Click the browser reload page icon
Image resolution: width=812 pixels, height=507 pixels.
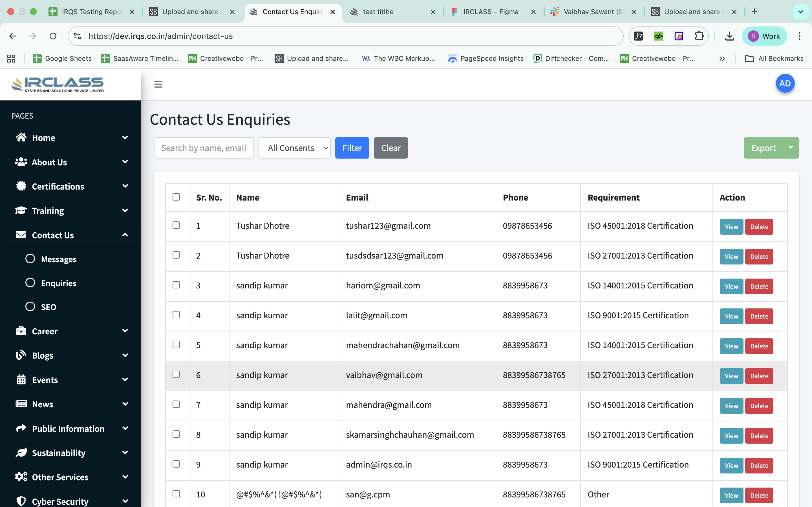pos(53,36)
